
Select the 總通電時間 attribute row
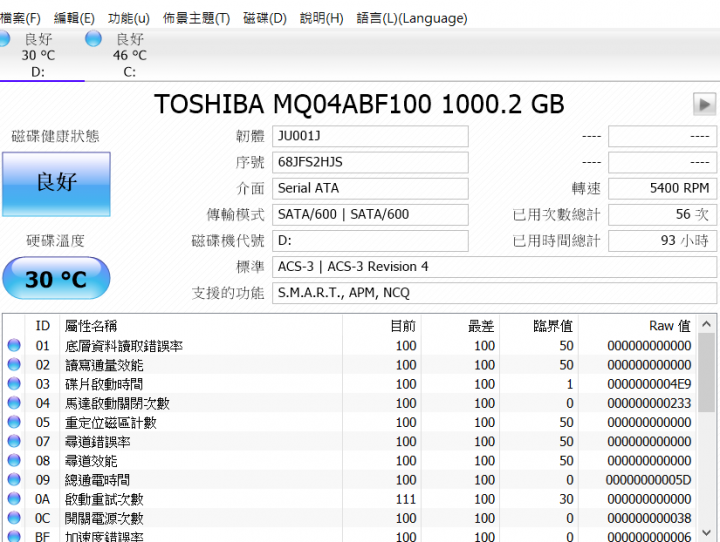(x=350, y=480)
